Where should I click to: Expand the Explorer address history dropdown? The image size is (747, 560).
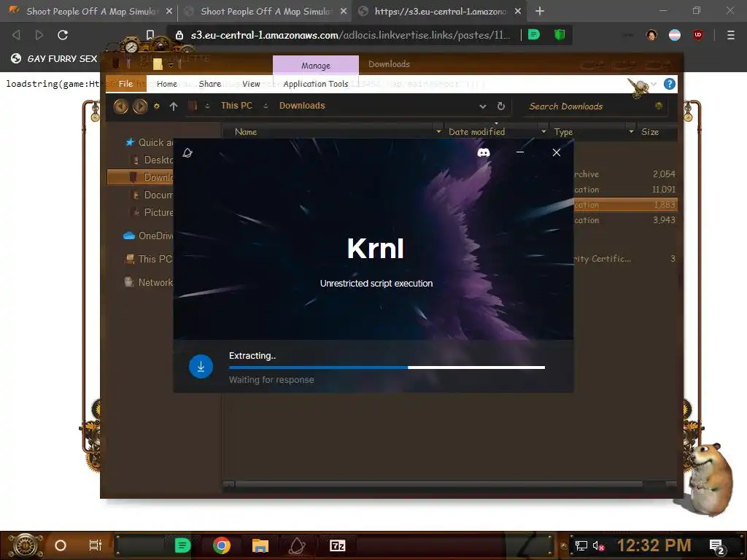click(x=483, y=106)
